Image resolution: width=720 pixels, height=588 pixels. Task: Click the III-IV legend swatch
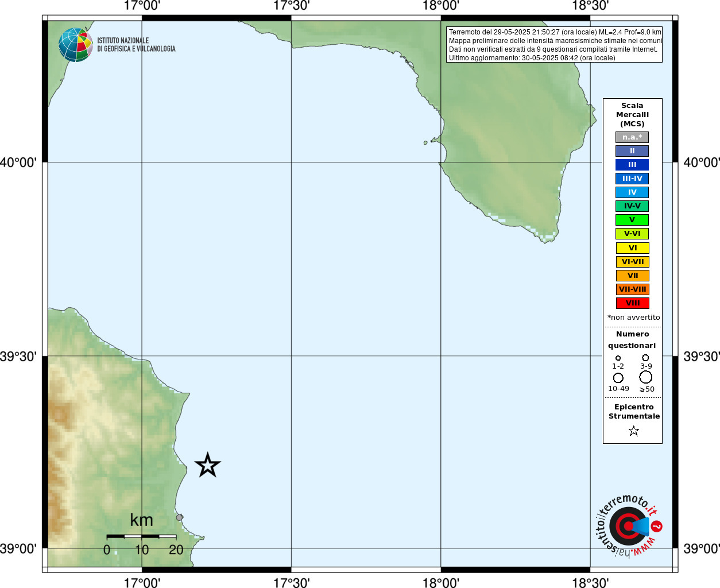632,179
